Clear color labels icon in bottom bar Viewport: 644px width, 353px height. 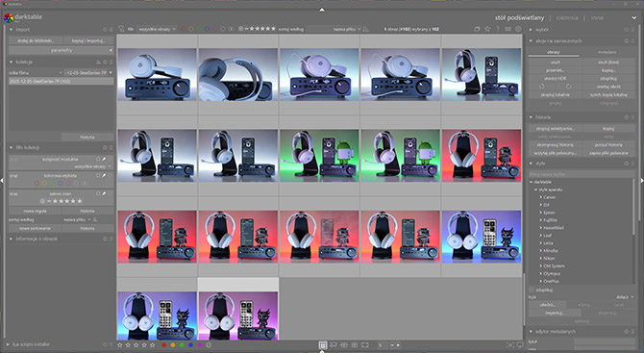[x=209, y=345]
